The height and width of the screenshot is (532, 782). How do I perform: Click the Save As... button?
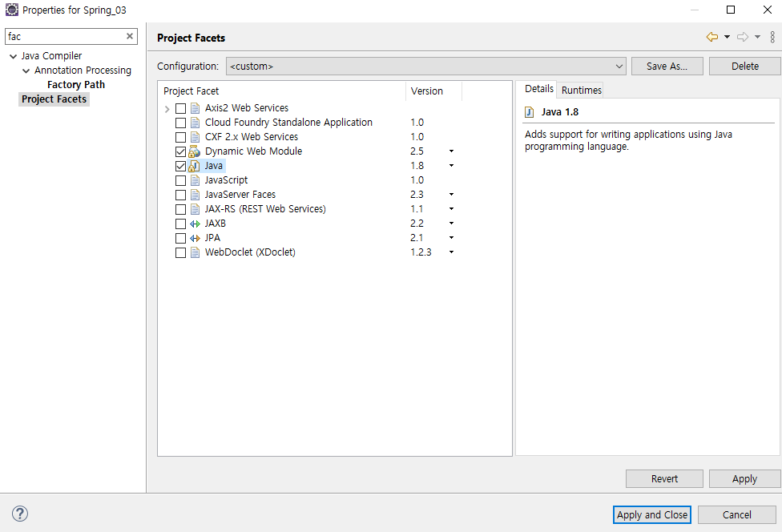click(667, 66)
